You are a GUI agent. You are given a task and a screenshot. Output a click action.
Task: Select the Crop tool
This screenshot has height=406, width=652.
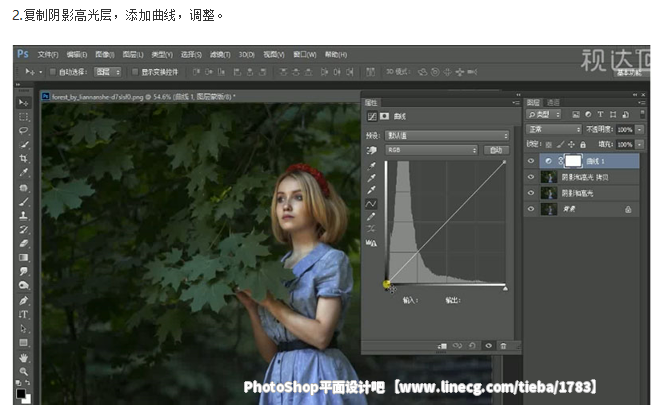tap(23, 158)
